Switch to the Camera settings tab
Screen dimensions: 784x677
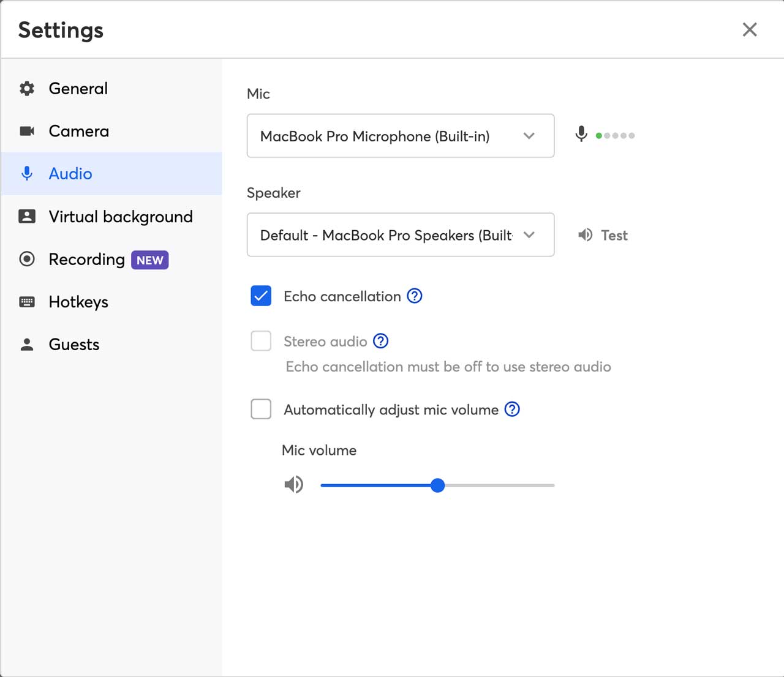coord(111,131)
